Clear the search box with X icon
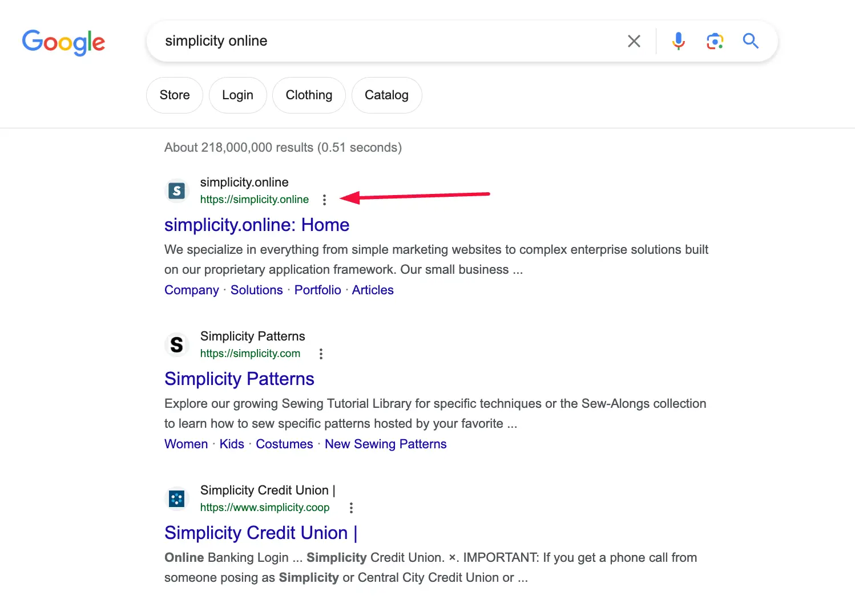This screenshot has height=616, width=855. pos(634,41)
